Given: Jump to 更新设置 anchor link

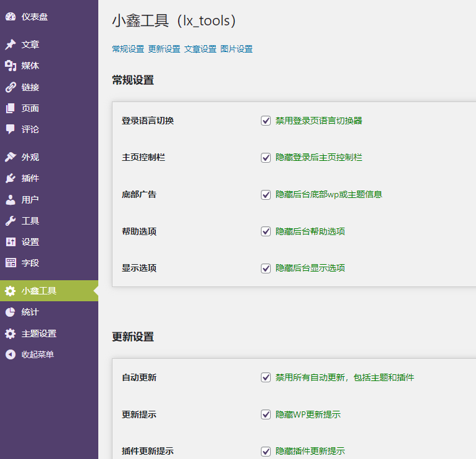Looking at the screenshot, I should click(164, 49).
